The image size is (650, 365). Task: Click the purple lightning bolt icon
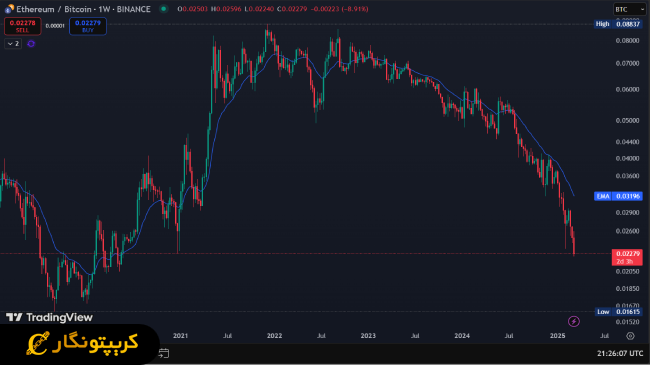(x=574, y=321)
